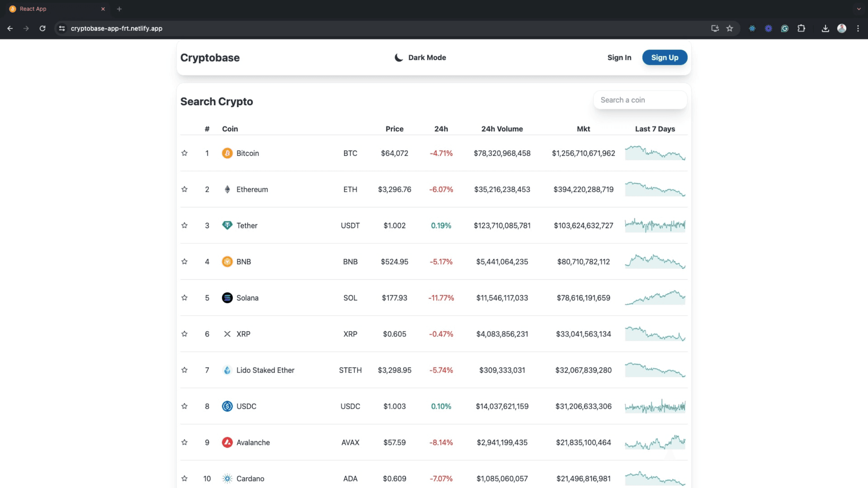Viewport: 868px width, 488px height.
Task: Open Solana's 7-day sparkline chart
Action: pyautogui.click(x=655, y=298)
